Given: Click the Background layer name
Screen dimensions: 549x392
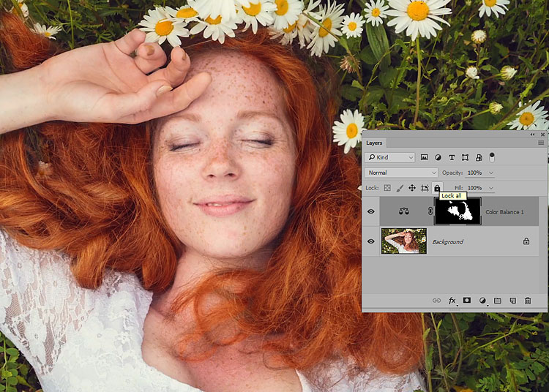Looking at the screenshot, I should coord(447,241).
